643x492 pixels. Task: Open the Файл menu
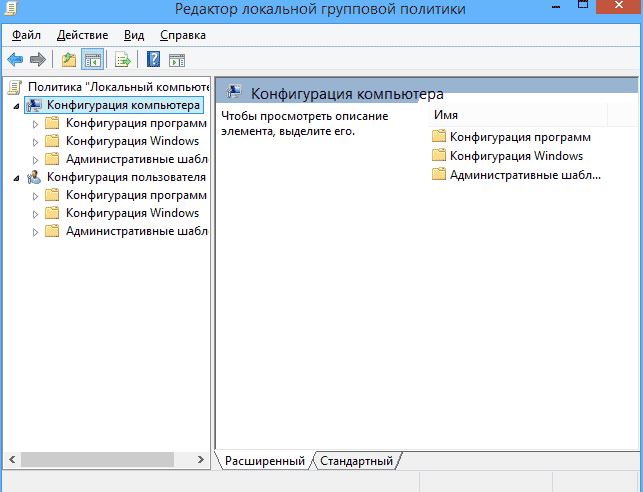click(x=26, y=35)
